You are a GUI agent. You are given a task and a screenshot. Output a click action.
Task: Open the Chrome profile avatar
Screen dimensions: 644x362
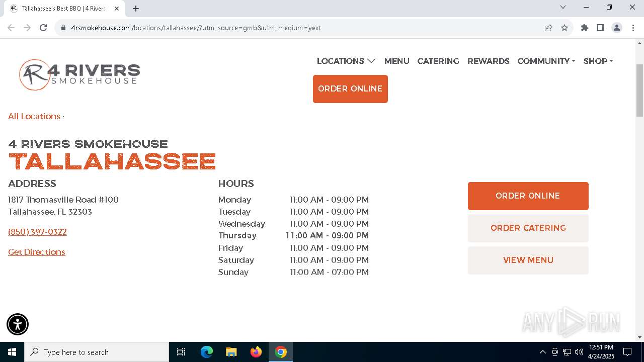[617, 28]
